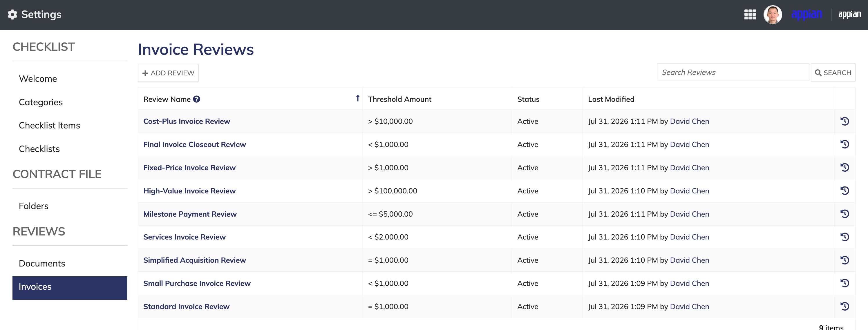Image resolution: width=868 pixels, height=330 pixels.
Task: Click the Add Review button
Action: click(x=168, y=73)
